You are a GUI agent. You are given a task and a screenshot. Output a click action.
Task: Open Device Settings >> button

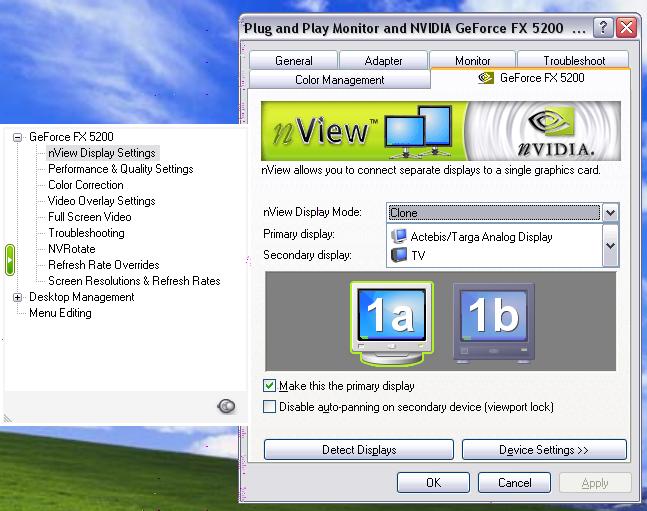click(544, 449)
